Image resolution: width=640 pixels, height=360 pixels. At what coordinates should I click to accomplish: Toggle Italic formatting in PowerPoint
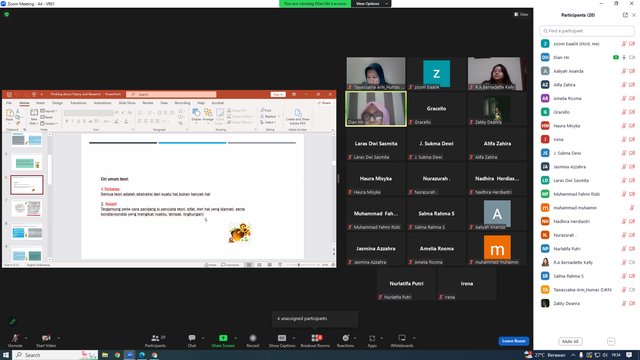pos(73,121)
